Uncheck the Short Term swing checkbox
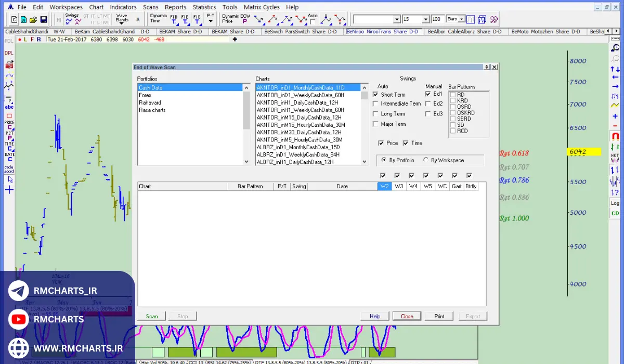This screenshot has width=624, height=364. pos(376,95)
